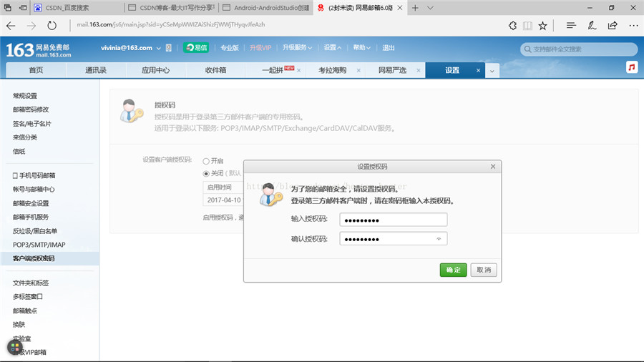Screen dimensions: 644x362
Task: Select 客户端授权密码 in sidebar
Action: pos(49,258)
